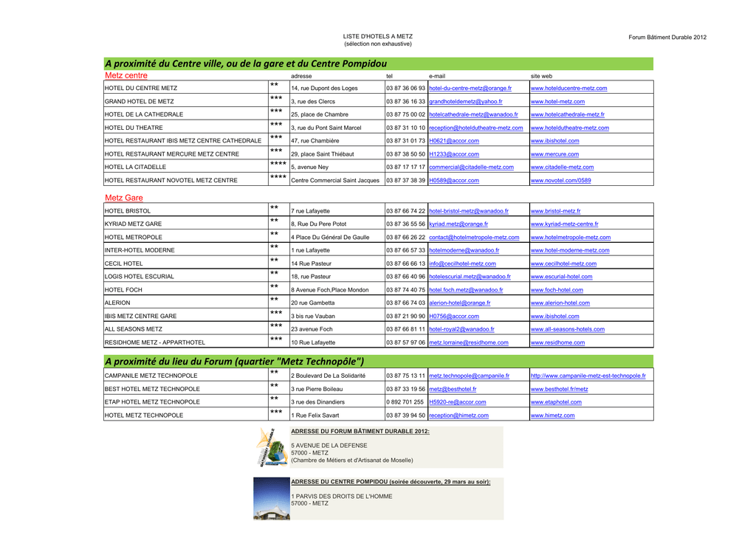
Task: Click hotelescurial.metz@wanadoo.fr email
Action: point(470,277)
